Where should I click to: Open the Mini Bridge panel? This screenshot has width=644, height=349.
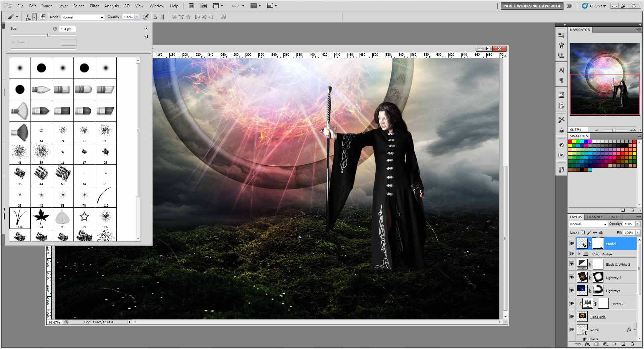[203, 6]
